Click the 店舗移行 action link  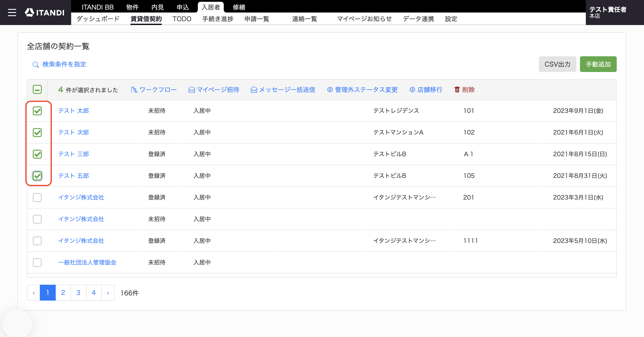(430, 90)
